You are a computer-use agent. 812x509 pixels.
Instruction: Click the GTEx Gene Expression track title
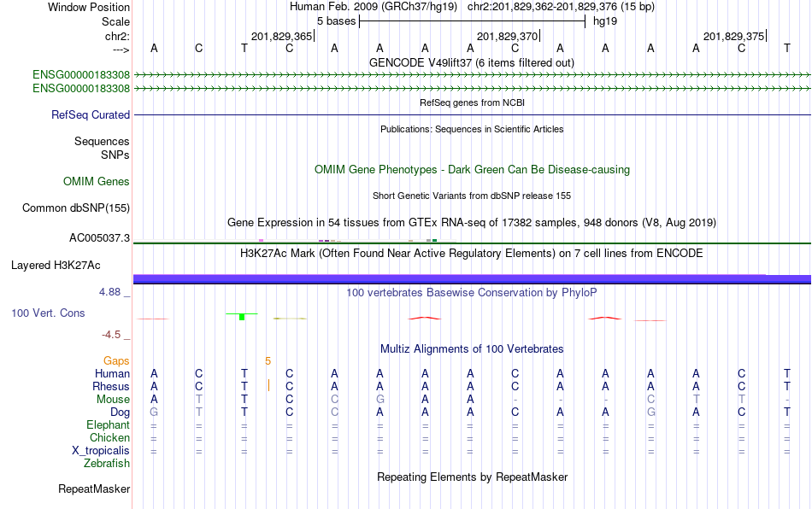point(472,222)
